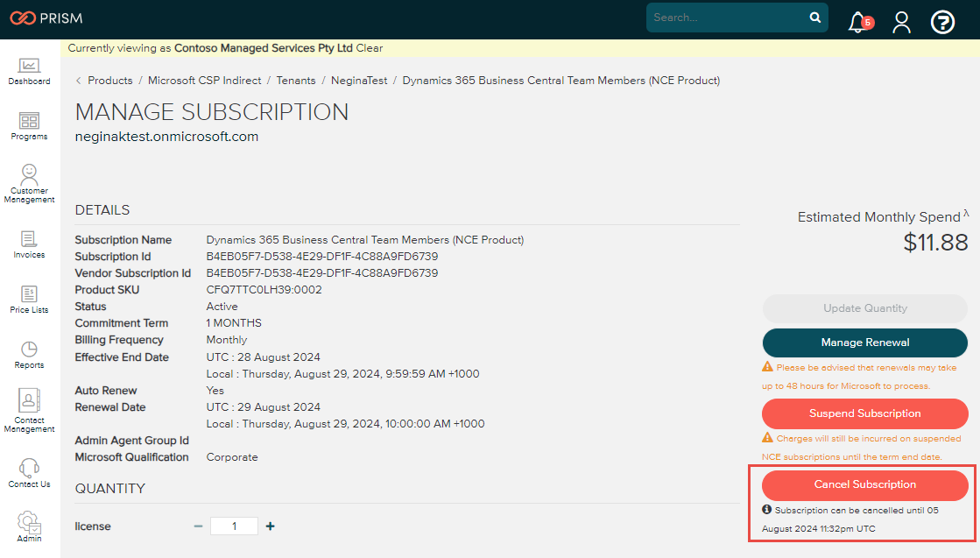Viewport: 980px width, 558px height.
Task: Open the user profile icon
Action: point(901,23)
